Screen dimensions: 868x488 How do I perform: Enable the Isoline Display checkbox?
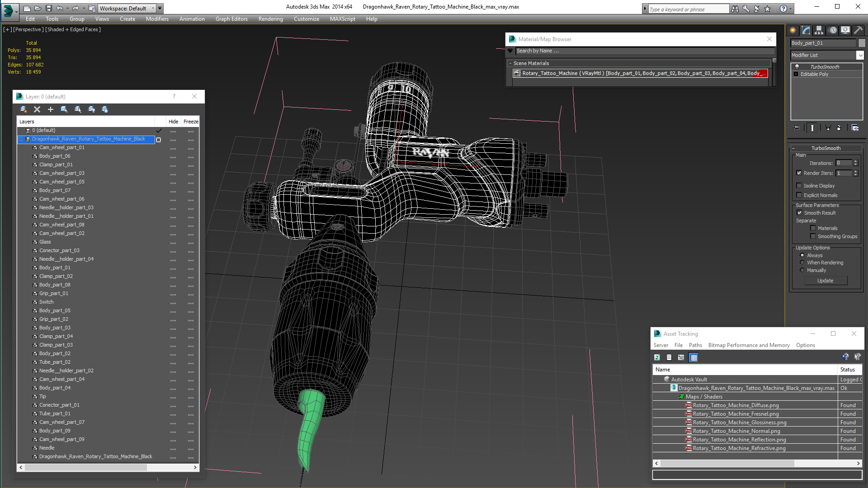tap(799, 186)
